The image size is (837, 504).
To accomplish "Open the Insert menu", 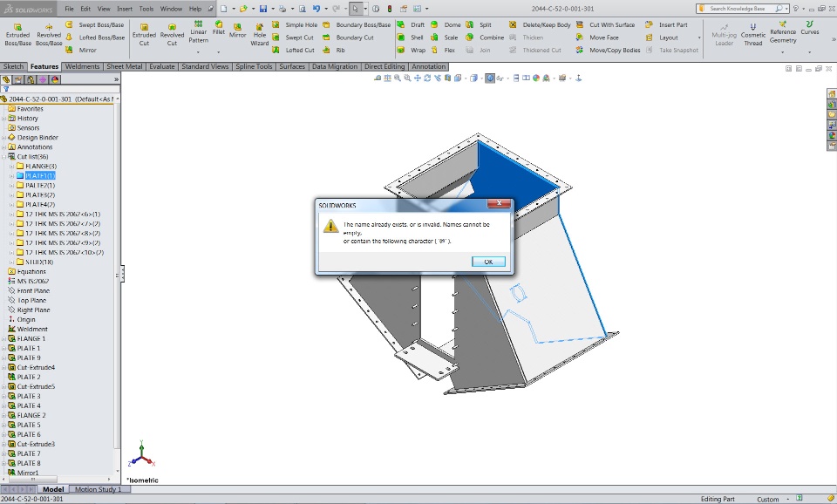I will coord(125,9).
